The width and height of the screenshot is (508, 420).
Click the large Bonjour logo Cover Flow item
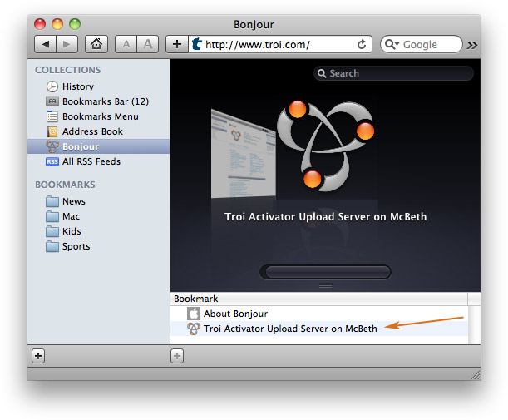[325, 146]
